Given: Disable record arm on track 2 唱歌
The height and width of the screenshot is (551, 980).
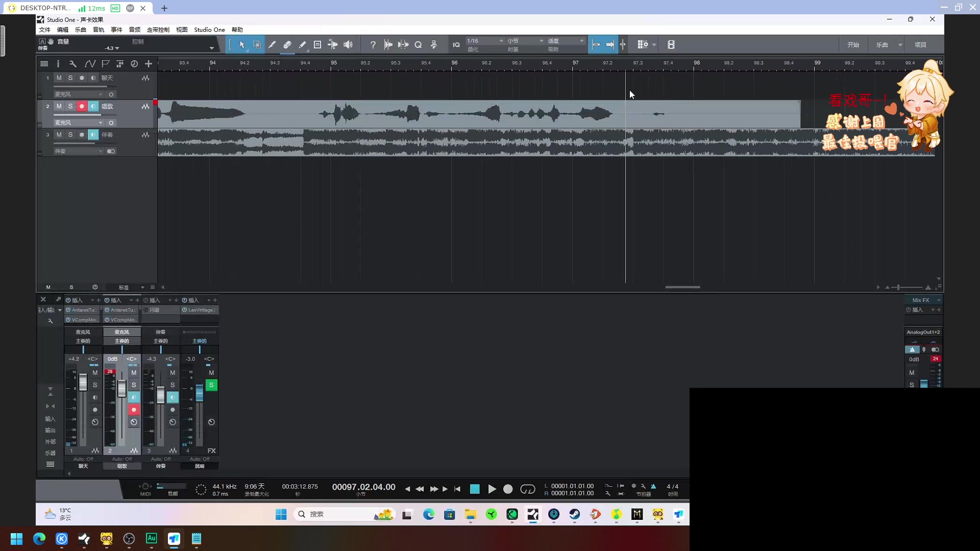Looking at the screenshot, I should (x=82, y=106).
